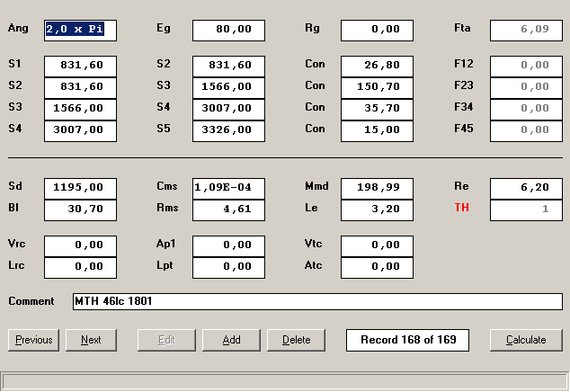Focus the F34 output box
The image size is (570, 392).
(x=526, y=110)
